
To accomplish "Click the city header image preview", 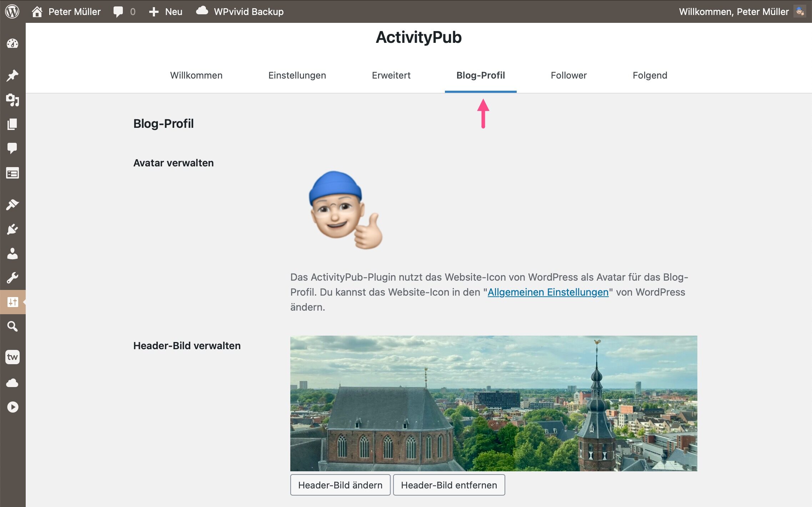I will tap(493, 403).
